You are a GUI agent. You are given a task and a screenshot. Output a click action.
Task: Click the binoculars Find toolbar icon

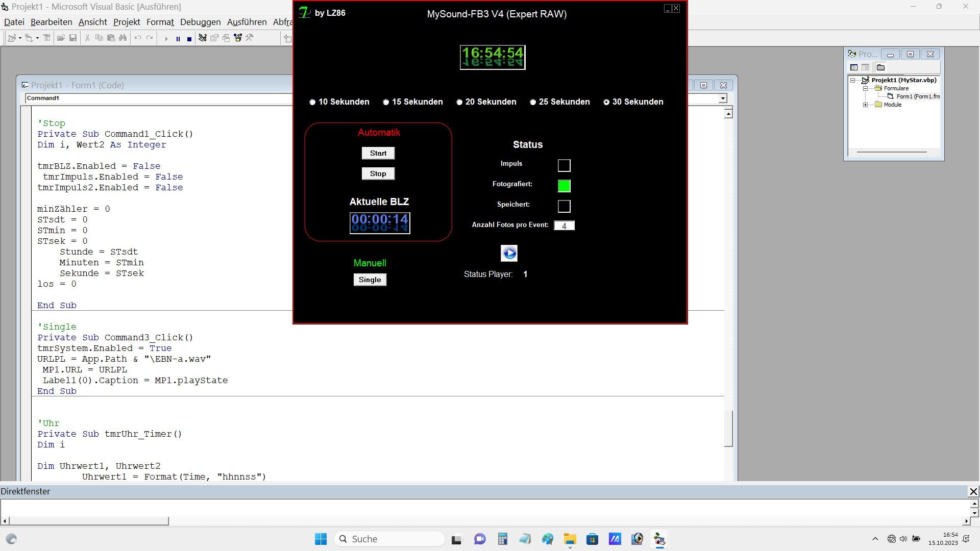[x=123, y=38]
